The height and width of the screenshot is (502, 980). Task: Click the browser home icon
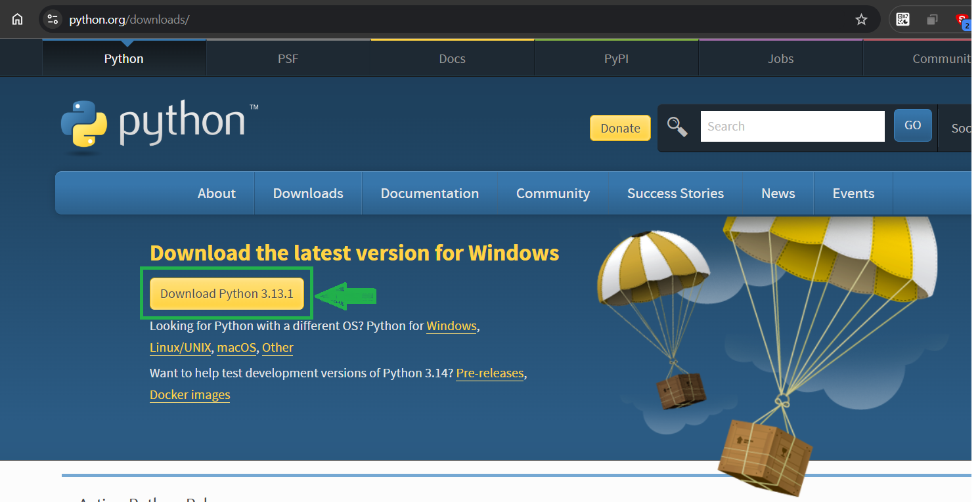[x=17, y=20]
